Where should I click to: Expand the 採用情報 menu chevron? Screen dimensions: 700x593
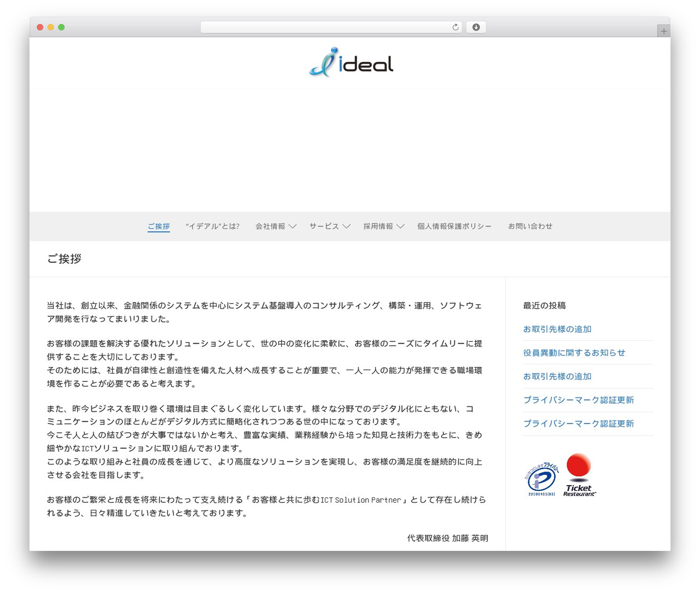400,226
